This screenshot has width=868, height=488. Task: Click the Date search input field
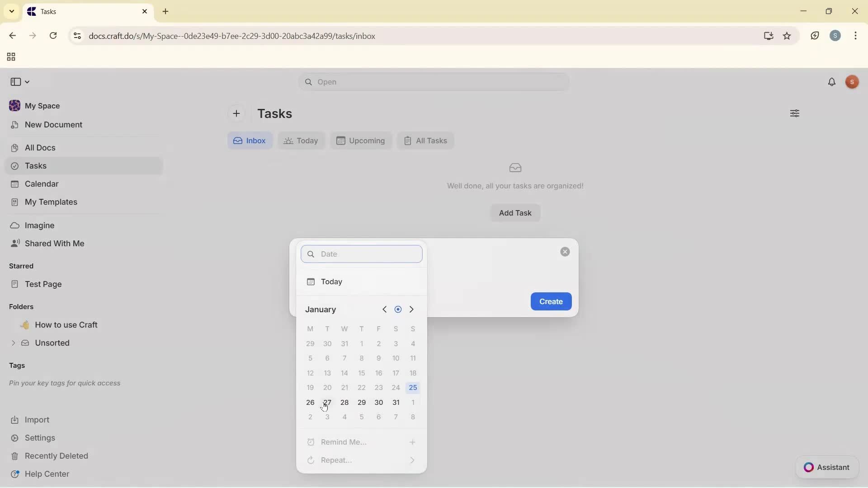[x=361, y=254]
